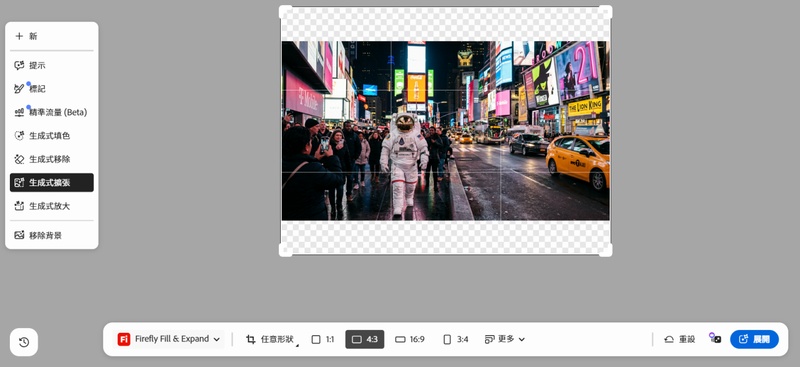Click the bottom-right canvas corner handle
The height and width of the screenshot is (367, 800).
605,250
